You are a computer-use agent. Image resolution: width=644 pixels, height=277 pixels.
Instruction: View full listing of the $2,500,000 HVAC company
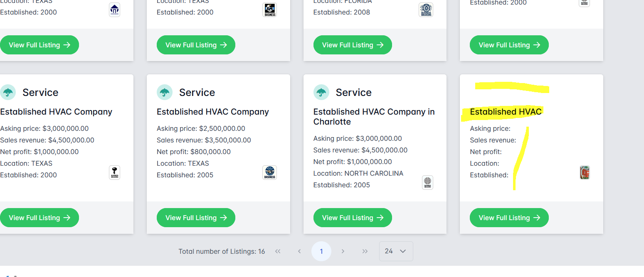[x=196, y=218]
